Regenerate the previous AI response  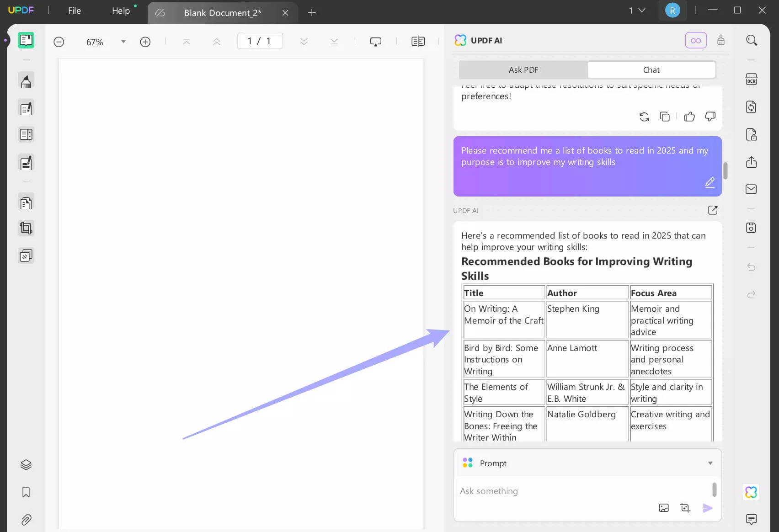point(644,117)
